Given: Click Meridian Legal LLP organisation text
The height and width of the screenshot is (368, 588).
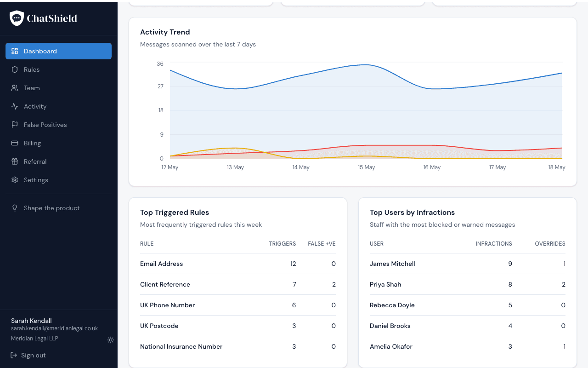Looking at the screenshot, I should 34,339.
